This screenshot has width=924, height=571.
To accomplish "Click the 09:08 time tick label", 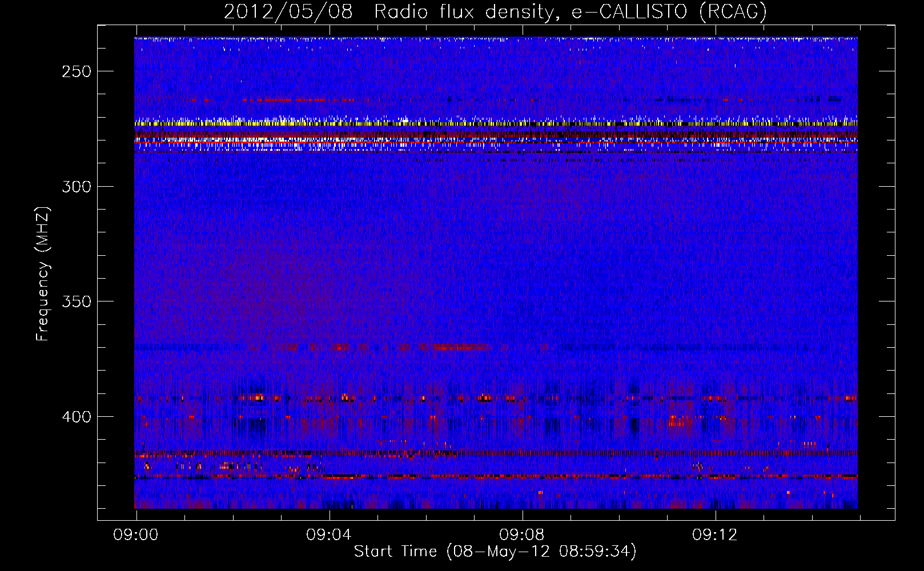I will (x=522, y=535).
